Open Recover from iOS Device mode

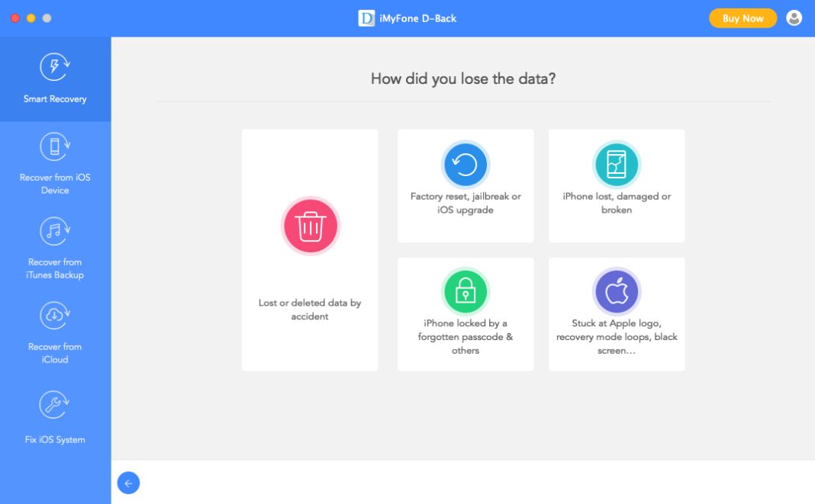click(x=55, y=164)
